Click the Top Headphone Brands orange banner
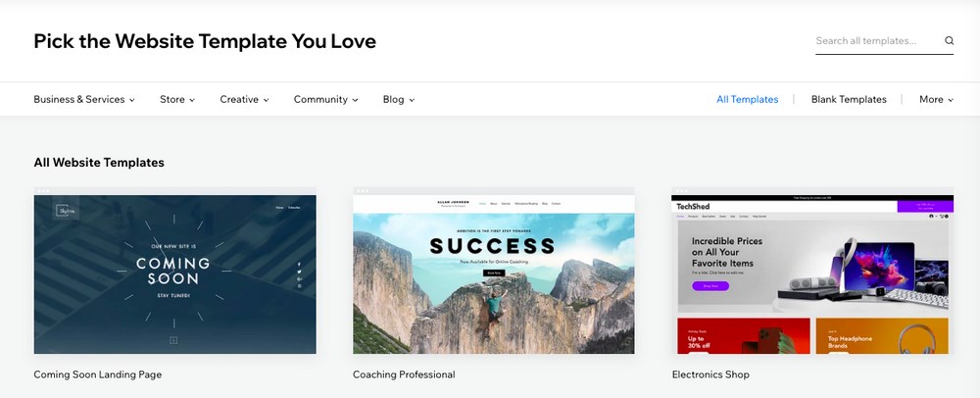The width and height of the screenshot is (980, 398). click(884, 336)
